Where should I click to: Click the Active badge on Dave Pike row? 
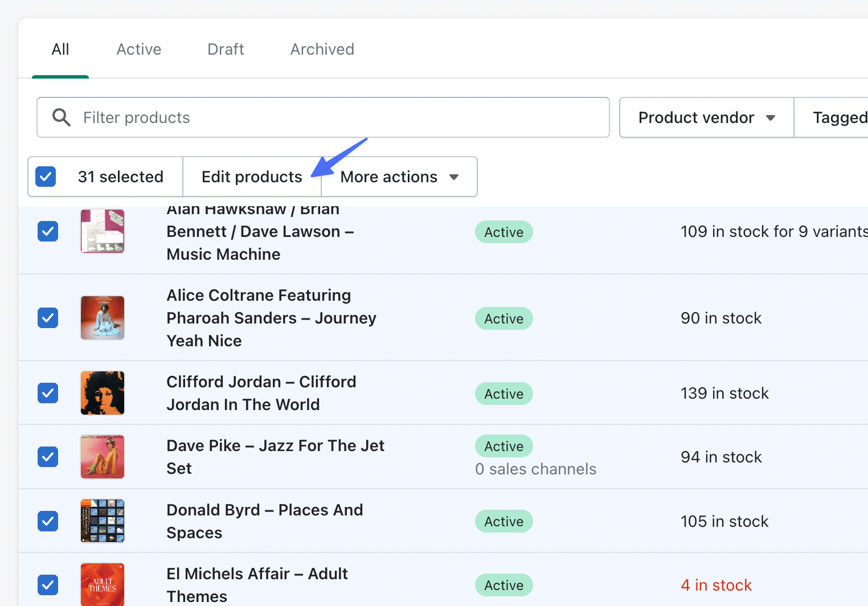pos(503,446)
